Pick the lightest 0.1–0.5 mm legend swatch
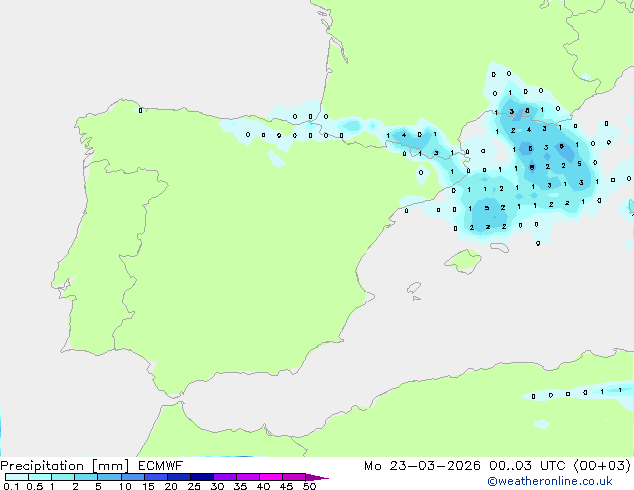634x490 pixels. (17, 477)
